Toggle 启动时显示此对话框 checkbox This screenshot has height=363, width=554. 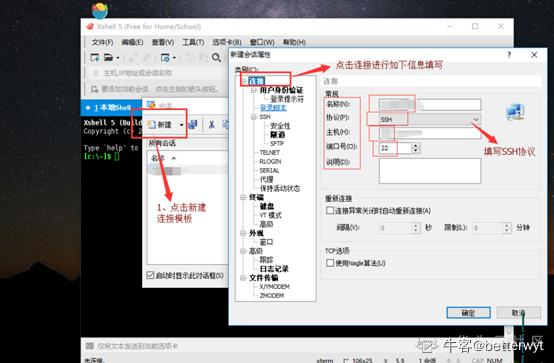[x=151, y=275]
